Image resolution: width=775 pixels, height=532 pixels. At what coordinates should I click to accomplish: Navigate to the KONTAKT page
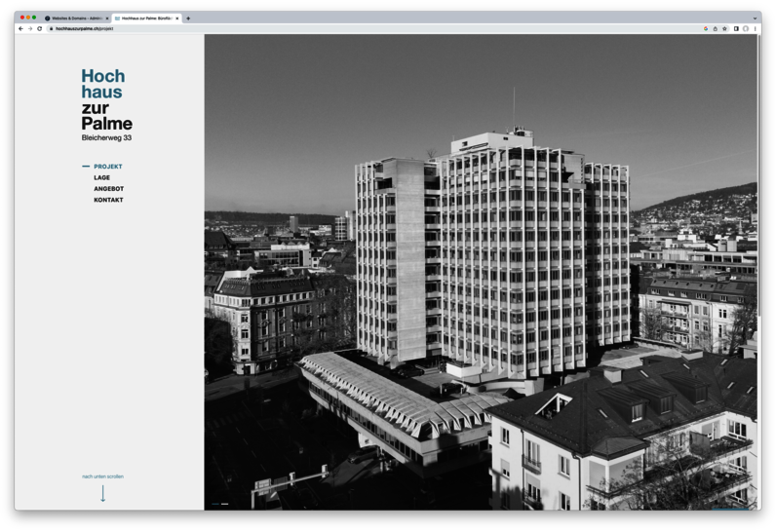click(x=108, y=200)
